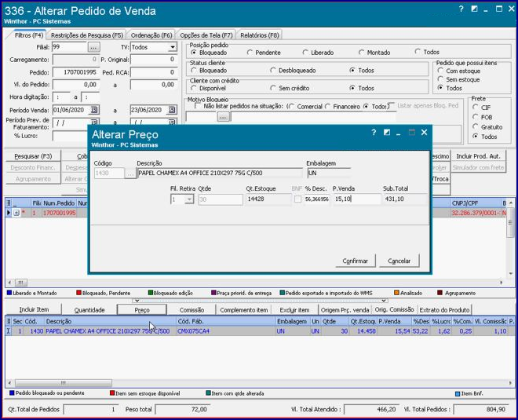This screenshot has height=420, width=518.
Task: Click the note icon in Alterar Preço title bar
Action: (387, 133)
